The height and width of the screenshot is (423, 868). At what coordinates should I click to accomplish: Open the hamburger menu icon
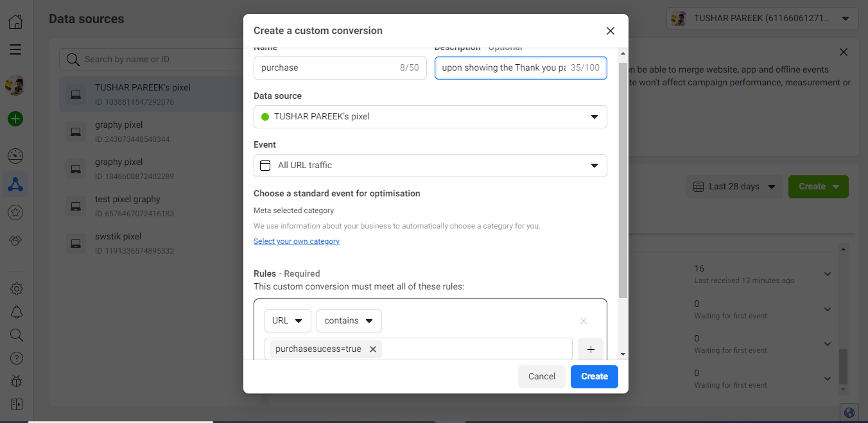pos(15,49)
